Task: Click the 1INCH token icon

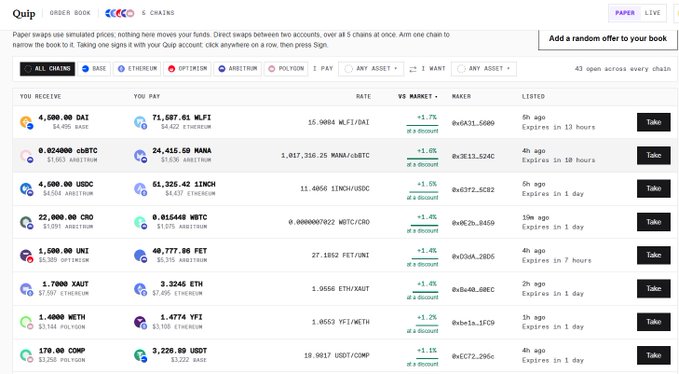Action: pos(140,189)
